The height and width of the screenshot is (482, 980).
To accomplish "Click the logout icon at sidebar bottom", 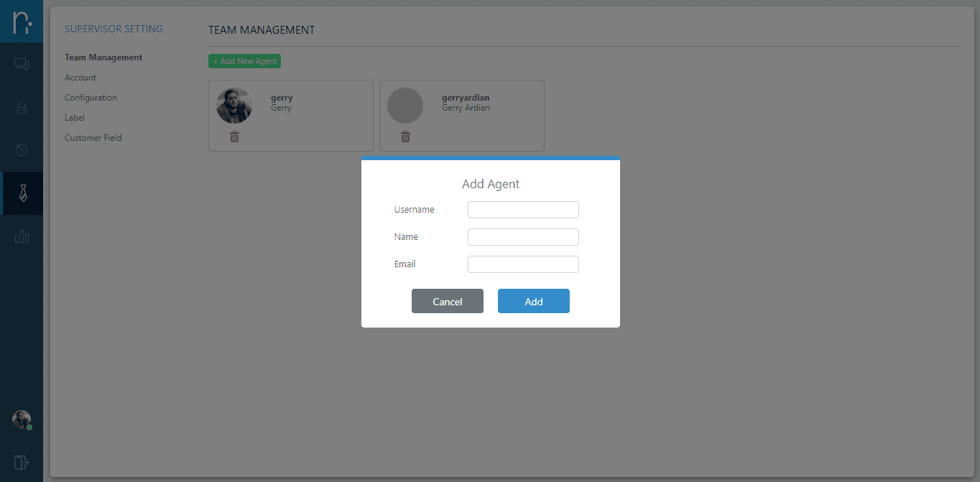I will click(x=22, y=462).
